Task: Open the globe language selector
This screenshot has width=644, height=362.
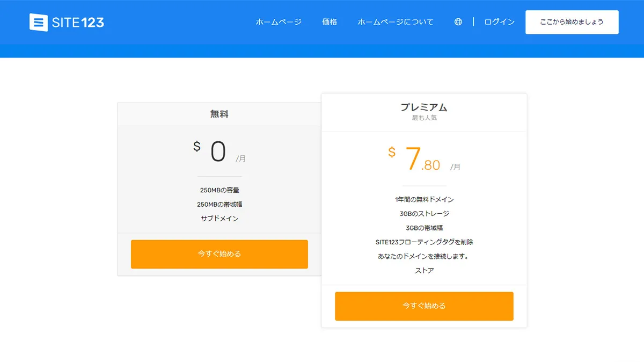Action: [458, 22]
